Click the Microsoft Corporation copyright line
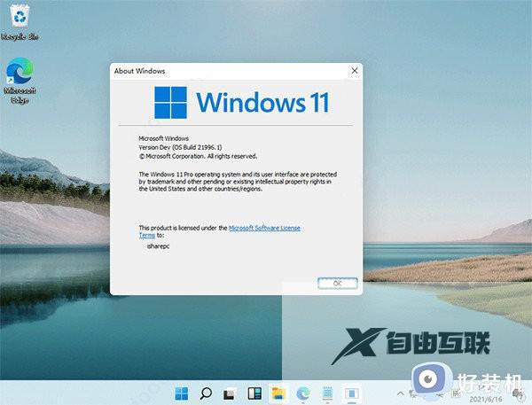This screenshot has height=405, width=532. tap(198, 156)
